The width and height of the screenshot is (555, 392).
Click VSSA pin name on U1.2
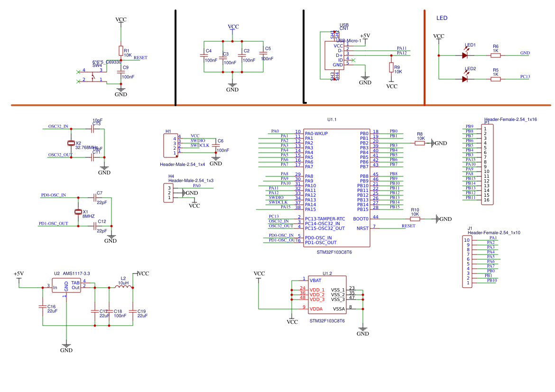pos(339,309)
